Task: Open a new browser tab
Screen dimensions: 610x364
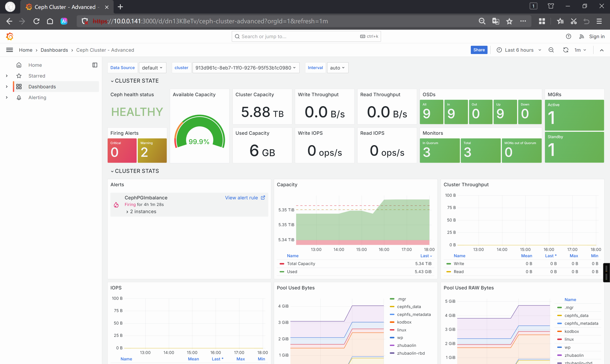Action: [120, 7]
